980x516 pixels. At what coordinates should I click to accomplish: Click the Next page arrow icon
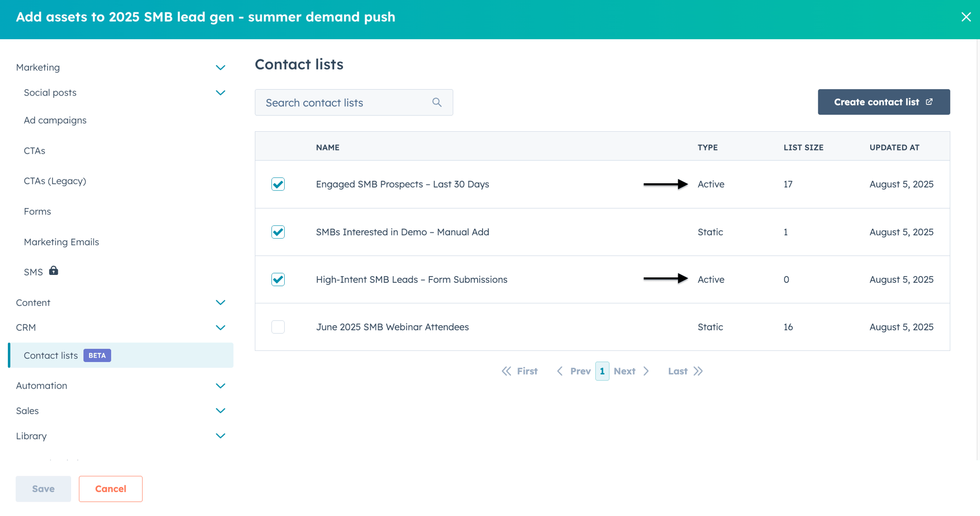click(646, 371)
